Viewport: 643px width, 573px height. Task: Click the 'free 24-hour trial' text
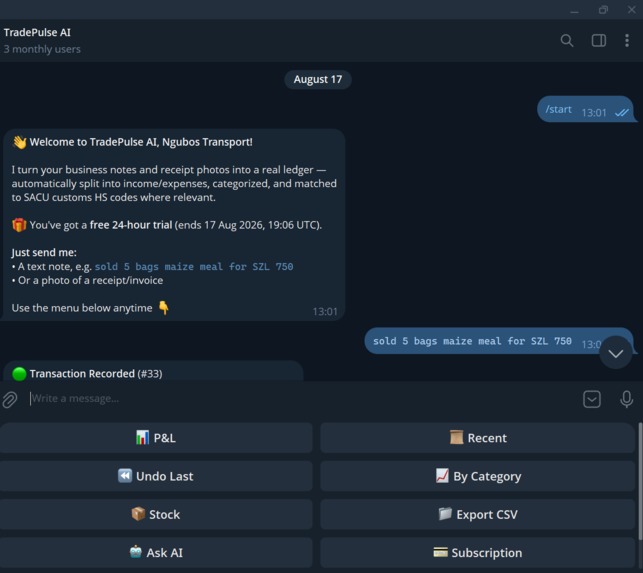[x=131, y=225]
